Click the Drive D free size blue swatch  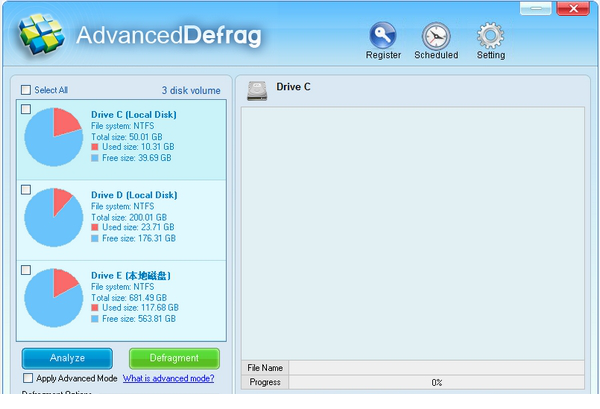tap(95, 238)
